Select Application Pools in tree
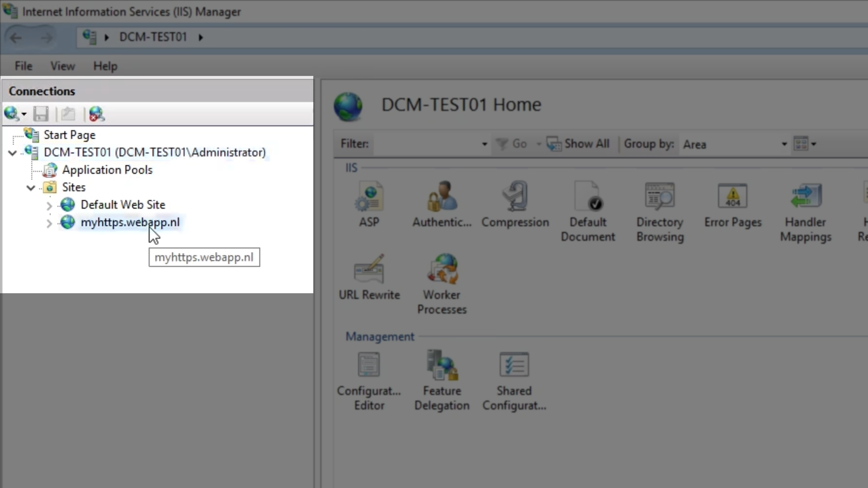 (107, 170)
